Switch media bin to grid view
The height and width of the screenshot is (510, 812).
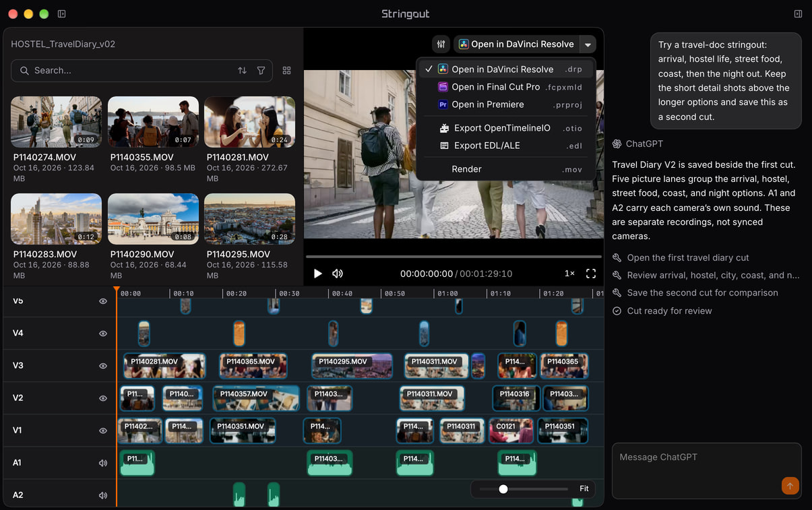point(286,70)
